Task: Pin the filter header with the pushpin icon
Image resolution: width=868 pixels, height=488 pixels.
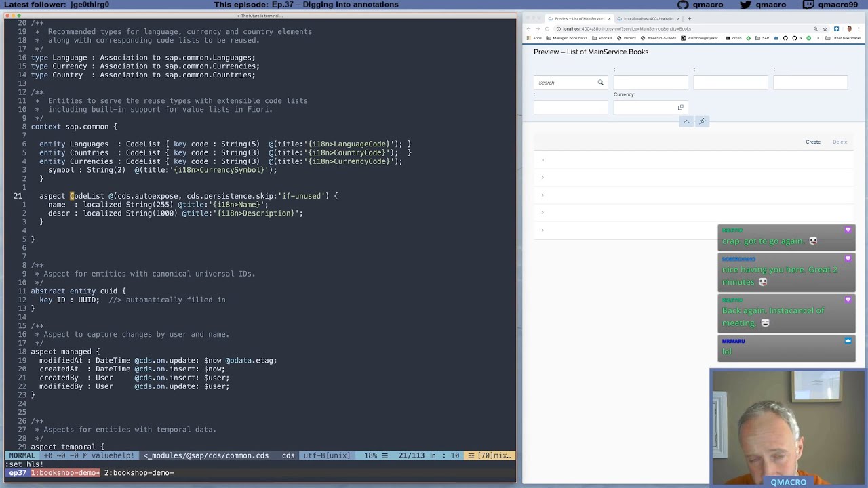Action: [702, 121]
